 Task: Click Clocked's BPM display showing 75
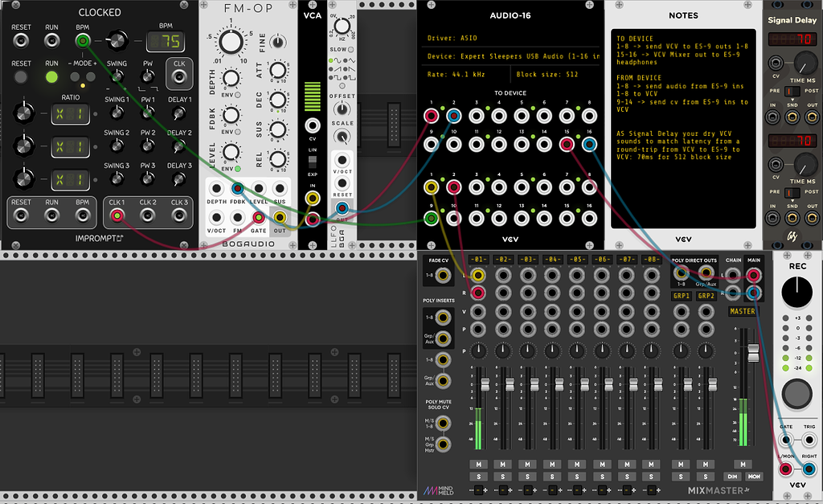(166, 41)
